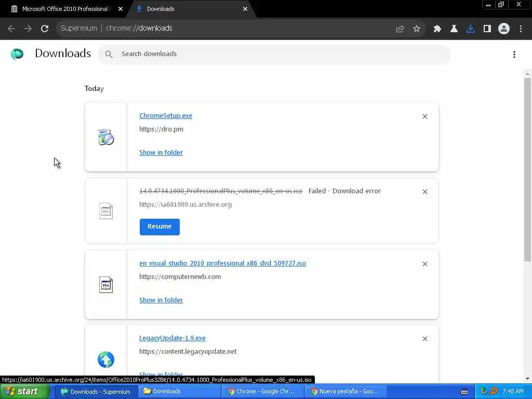Focus the Search downloads field
Image resolution: width=532 pixels, height=399 pixels.
[x=274, y=54]
